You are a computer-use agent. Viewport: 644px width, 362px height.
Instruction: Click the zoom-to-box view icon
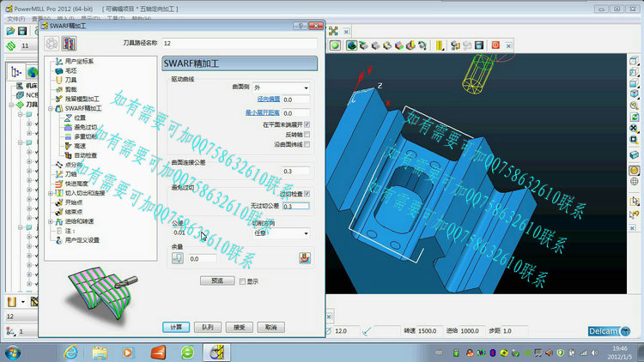(635, 140)
